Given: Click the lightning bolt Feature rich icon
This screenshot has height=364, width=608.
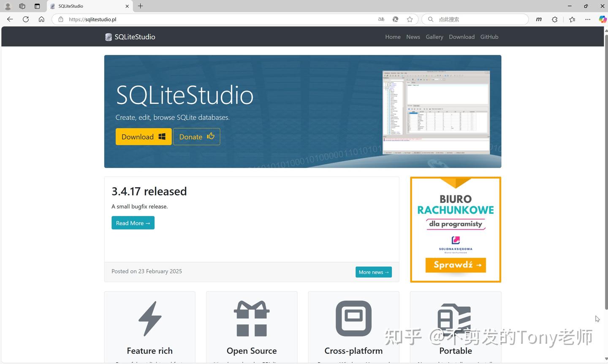Looking at the screenshot, I should (x=149, y=318).
